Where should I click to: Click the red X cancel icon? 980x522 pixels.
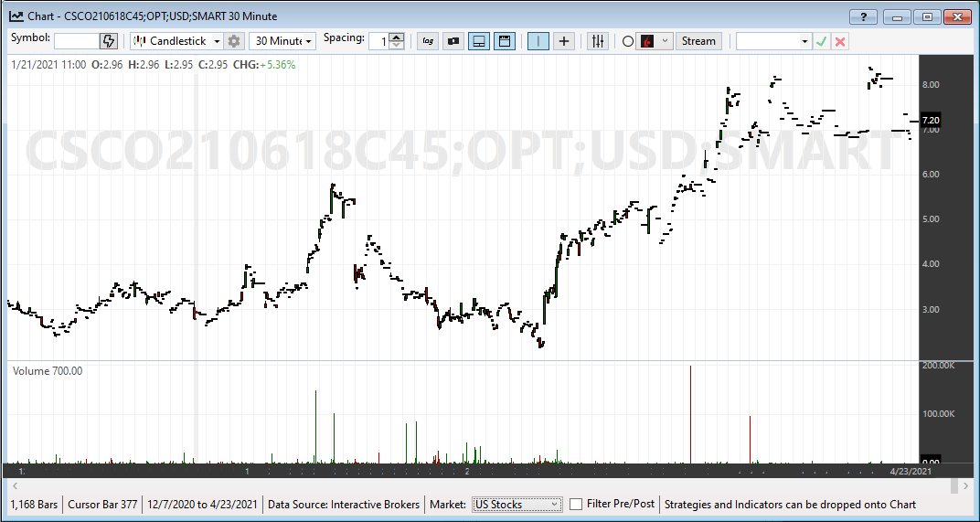pyautogui.click(x=840, y=42)
